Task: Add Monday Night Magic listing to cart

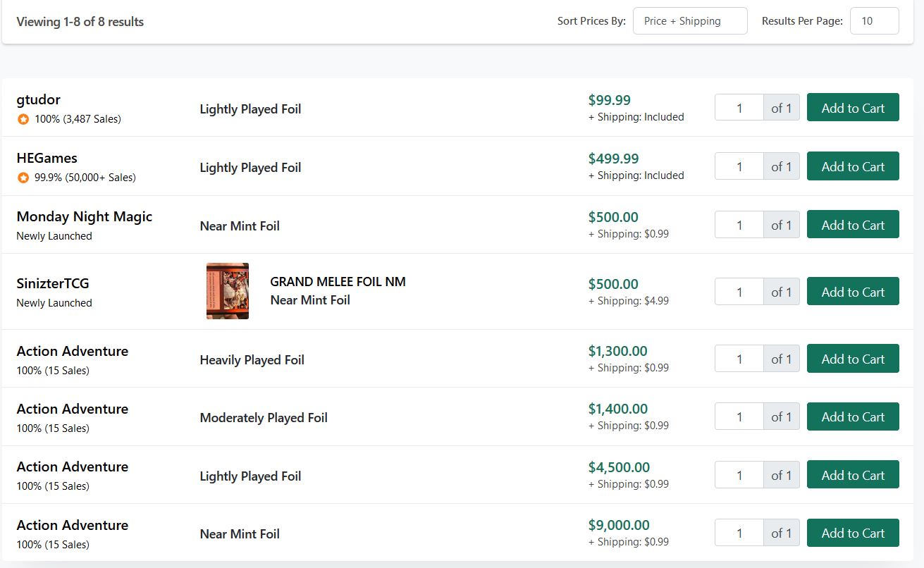Action: [x=852, y=225]
